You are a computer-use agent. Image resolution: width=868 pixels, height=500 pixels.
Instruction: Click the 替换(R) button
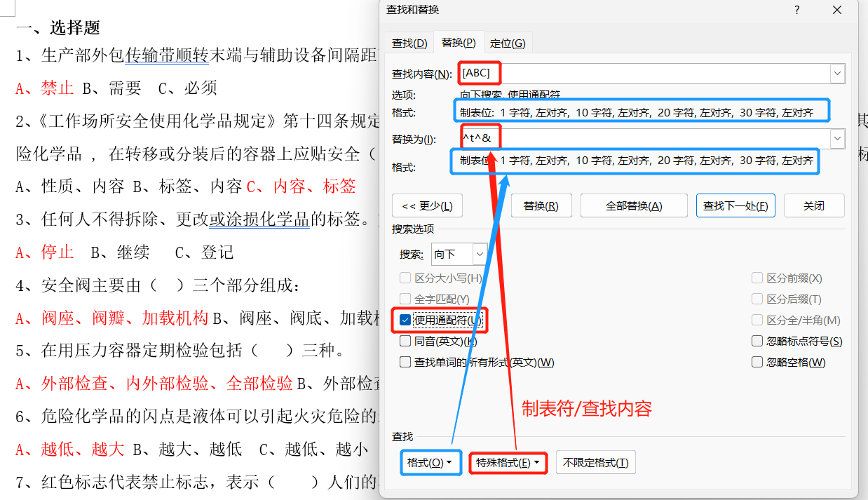(541, 206)
